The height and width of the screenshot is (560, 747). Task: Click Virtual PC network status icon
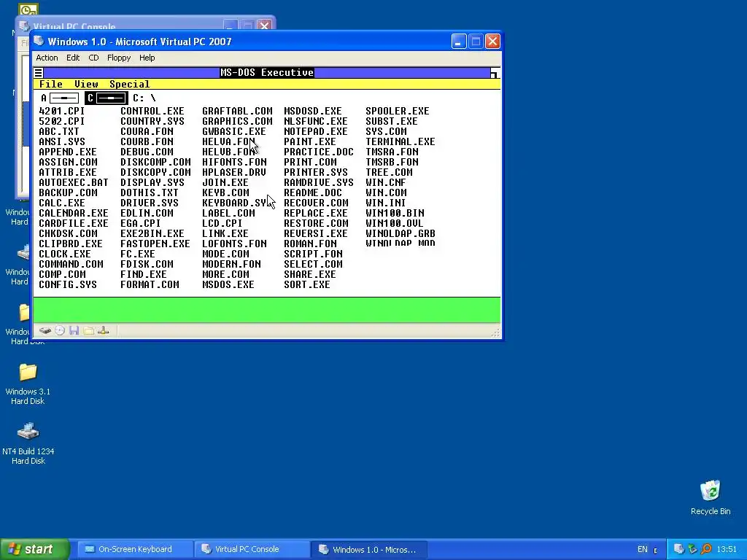click(104, 330)
